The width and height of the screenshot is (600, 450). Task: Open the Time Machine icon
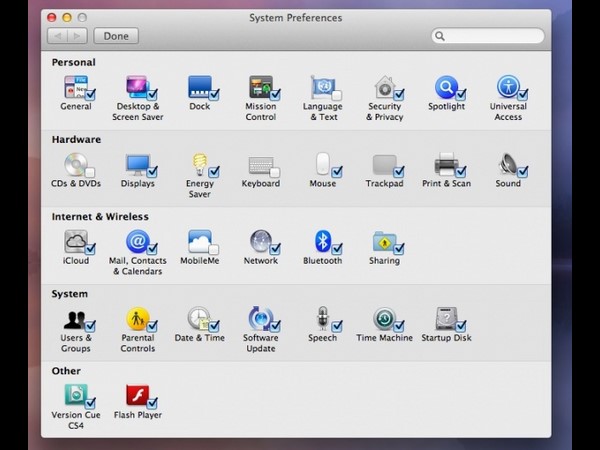[x=385, y=319]
